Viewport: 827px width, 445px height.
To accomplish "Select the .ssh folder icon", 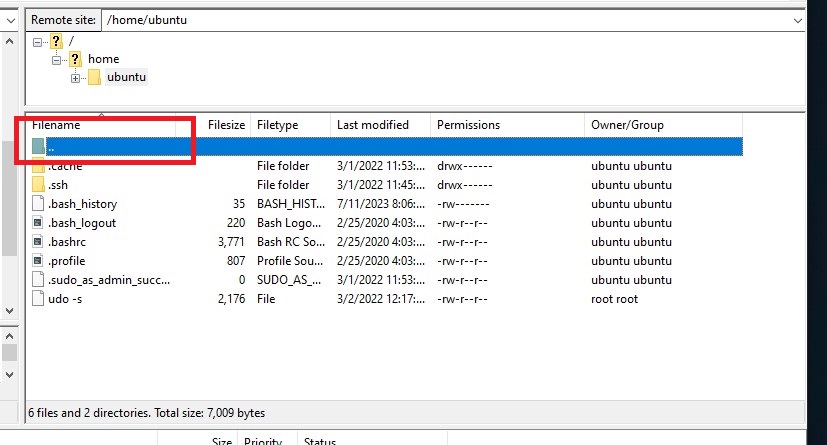I will pyautogui.click(x=38, y=185).
